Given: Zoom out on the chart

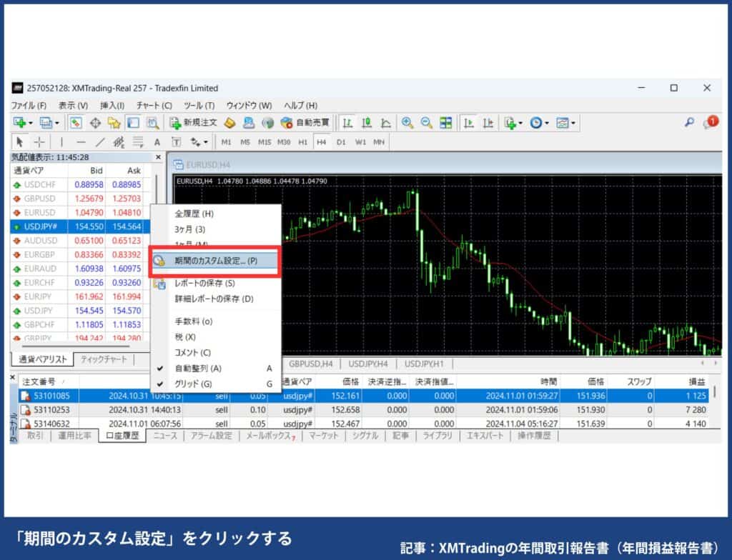Looking at the screenshot, I should 426,123.
